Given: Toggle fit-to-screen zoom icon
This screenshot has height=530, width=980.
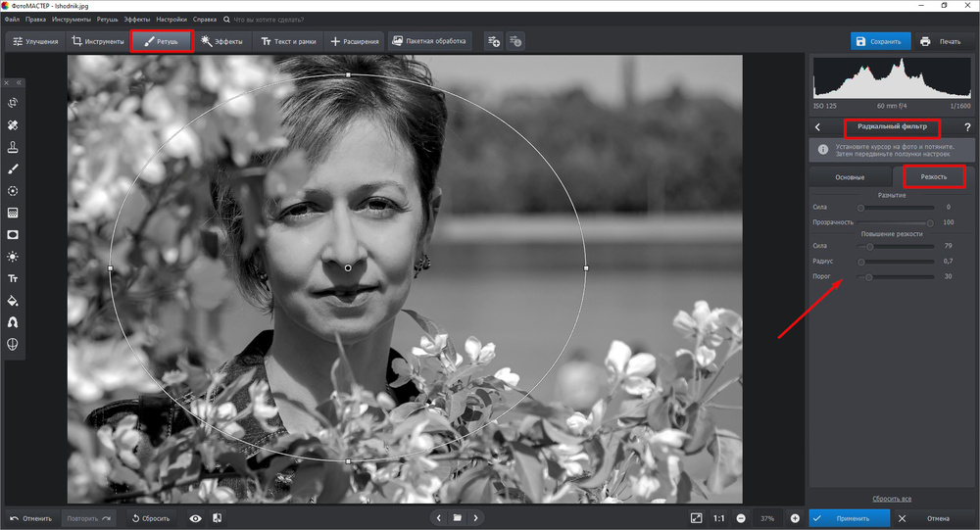Looking at the screenshot, I should (696, 517).
